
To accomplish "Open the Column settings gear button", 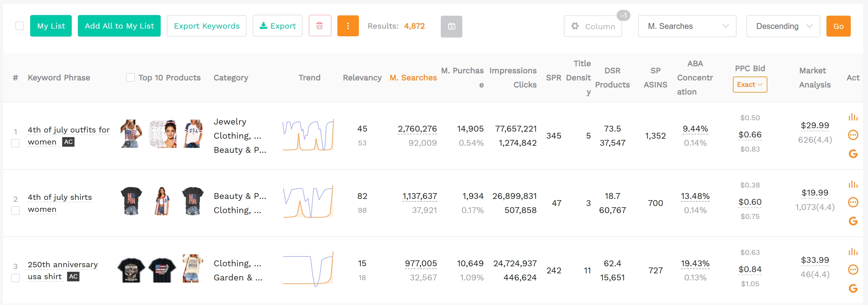I will [593, 26].
